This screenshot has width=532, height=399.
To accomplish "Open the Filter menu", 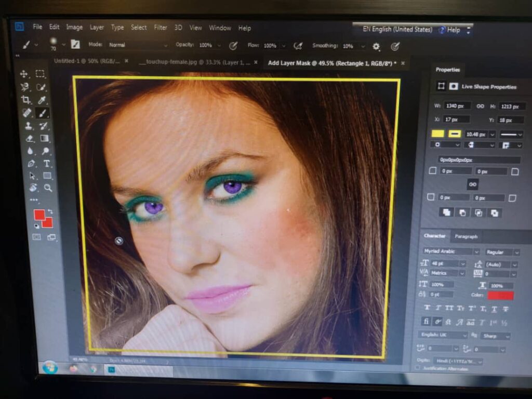I will 161,28.
